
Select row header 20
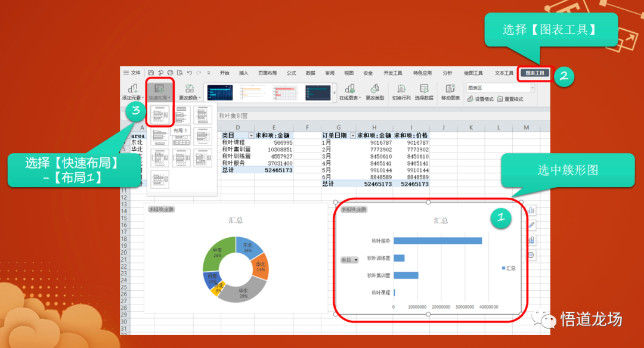click(124, 253)
